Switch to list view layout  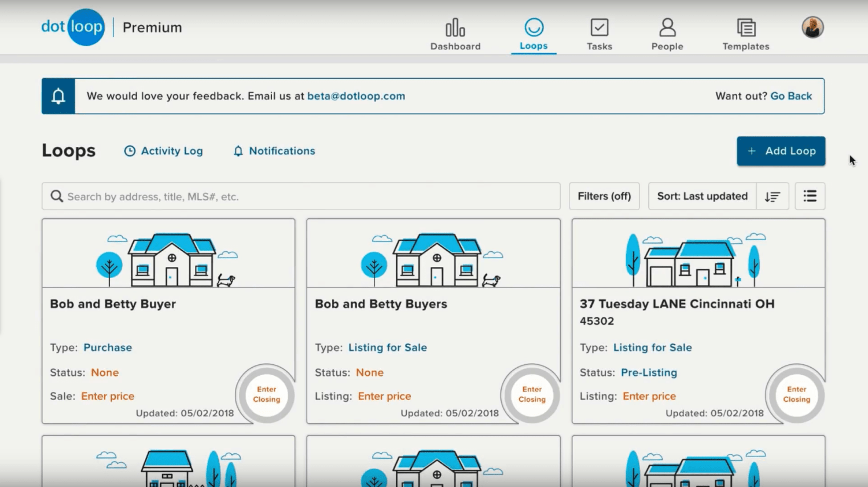[x=810, y=196]
